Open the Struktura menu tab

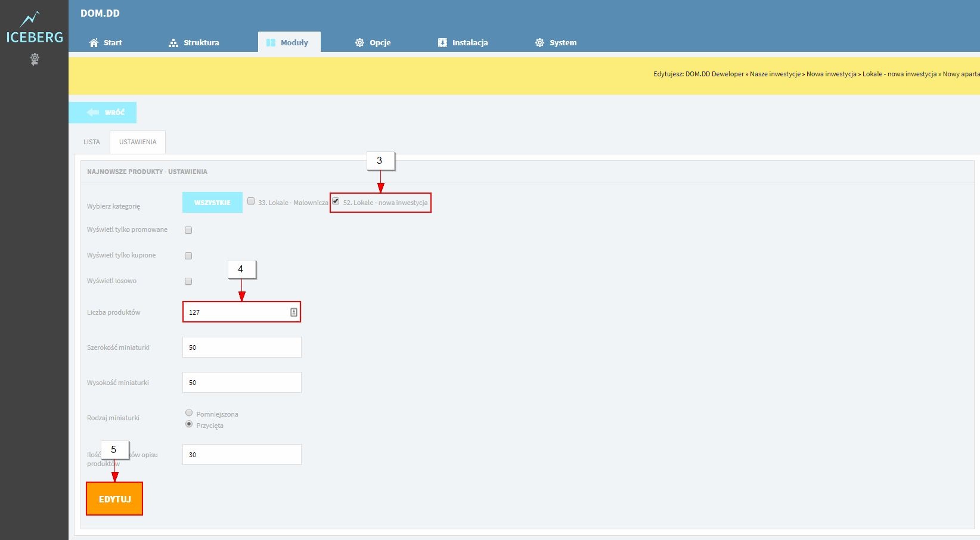(x=194, y=42)
